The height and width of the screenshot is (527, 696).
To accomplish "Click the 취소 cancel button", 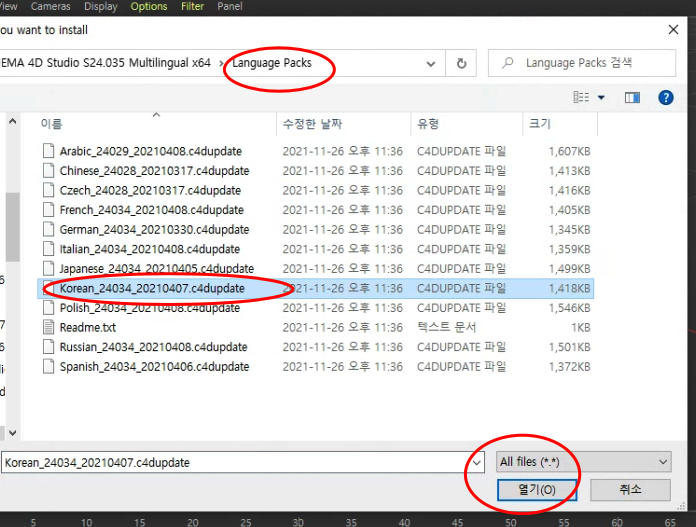I will click(630, 490).
